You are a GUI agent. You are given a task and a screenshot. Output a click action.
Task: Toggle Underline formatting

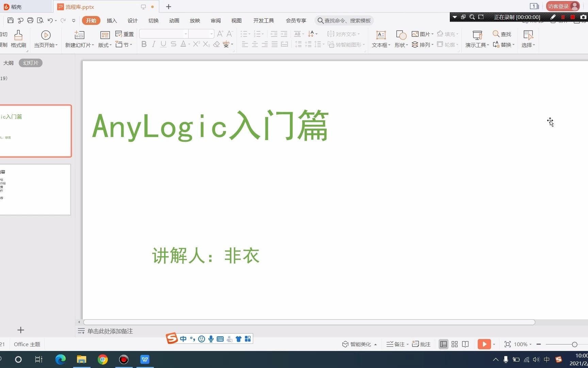(x=163, y=44)
